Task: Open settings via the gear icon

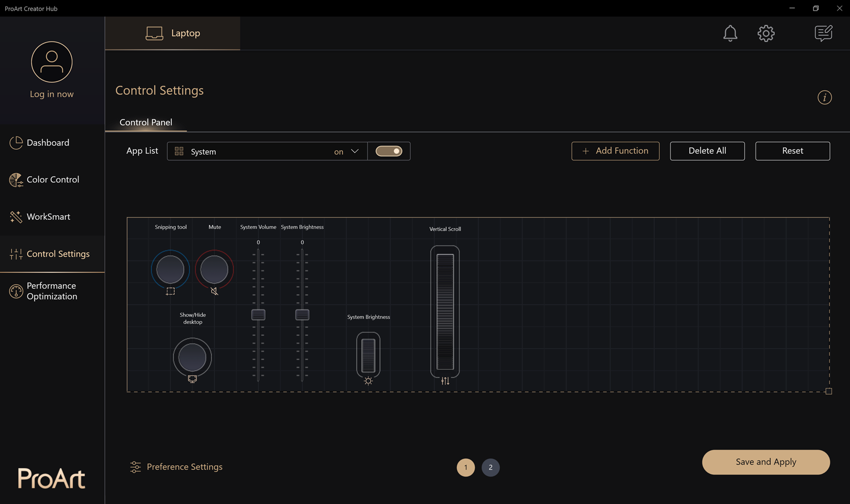Action: (766, 33)
